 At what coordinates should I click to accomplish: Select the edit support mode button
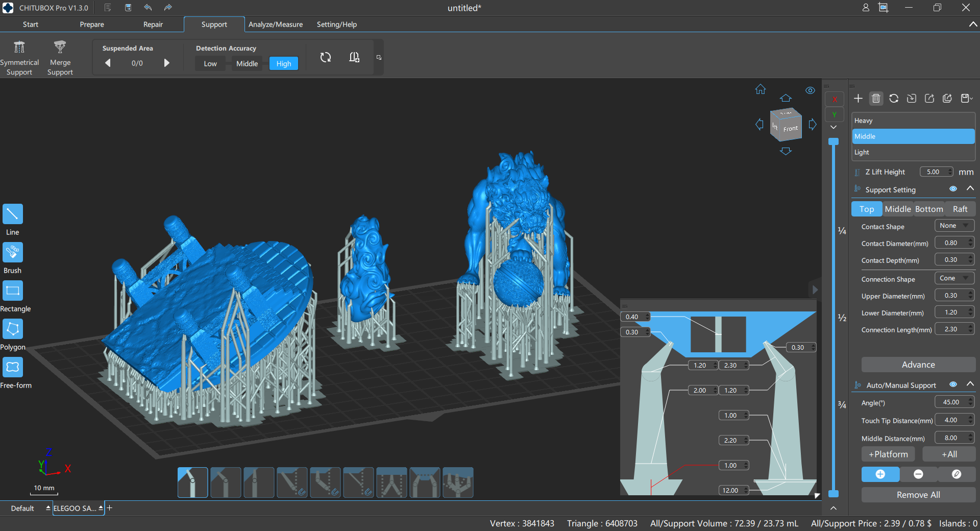pos(957,474)
